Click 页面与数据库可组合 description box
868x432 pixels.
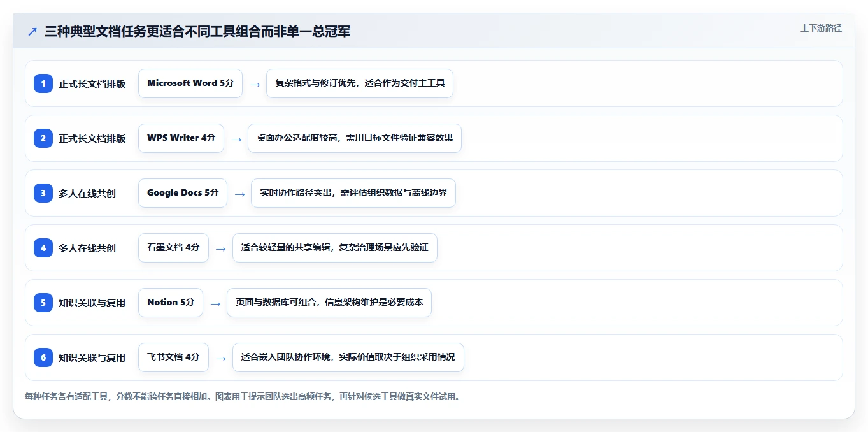(329, 303)
